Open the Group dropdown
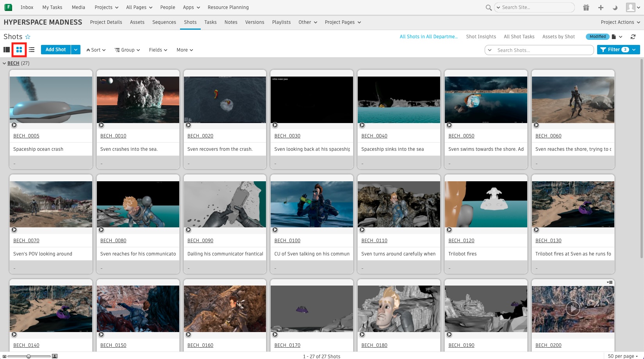Viewport: 644px width, 359px height. click(x=127, y=50)
